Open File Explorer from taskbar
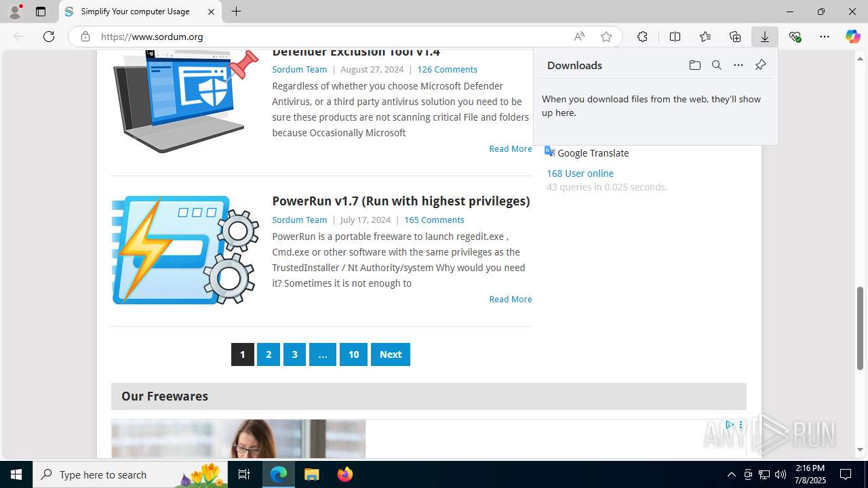 click(x=312, y=474)
